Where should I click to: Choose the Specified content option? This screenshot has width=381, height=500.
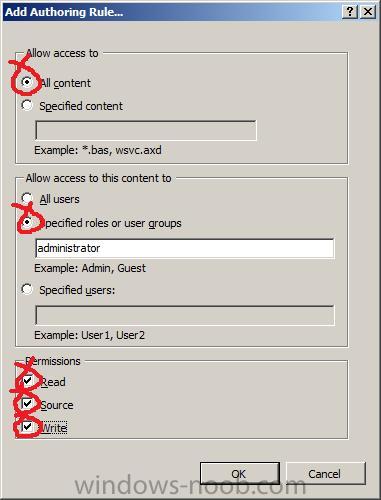27,105
